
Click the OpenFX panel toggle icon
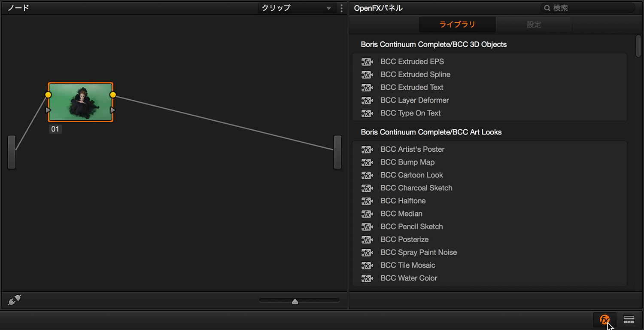(x=605, y=319)
